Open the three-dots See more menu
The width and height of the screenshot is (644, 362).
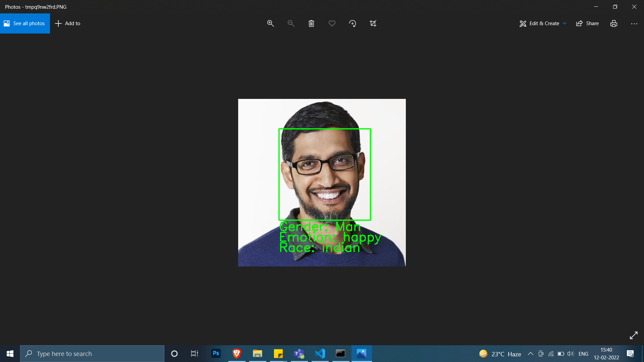pyautogui.click(x=634, y=23)
